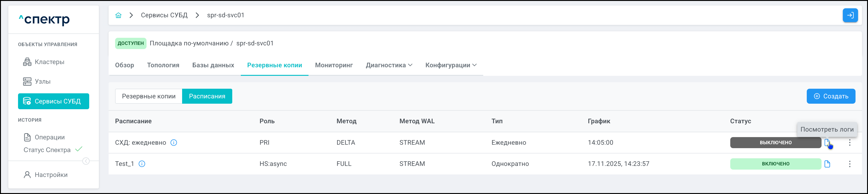868x194 pixels.
Task: Click the ВЫКЛЮЧЕНО status badge
Action: pyautogui.click(x=775, y=143)
